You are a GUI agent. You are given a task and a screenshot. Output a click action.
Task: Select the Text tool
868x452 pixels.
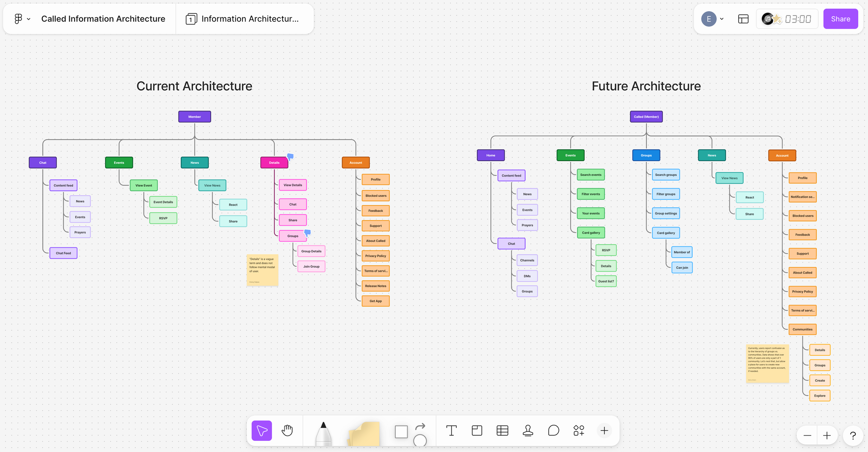coord(451,430)
